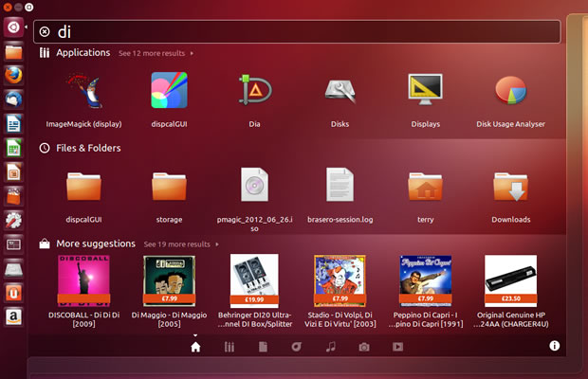Collapse the Files & Folders section header
This screenshot has width=588, height=379.
coord(88,148)
